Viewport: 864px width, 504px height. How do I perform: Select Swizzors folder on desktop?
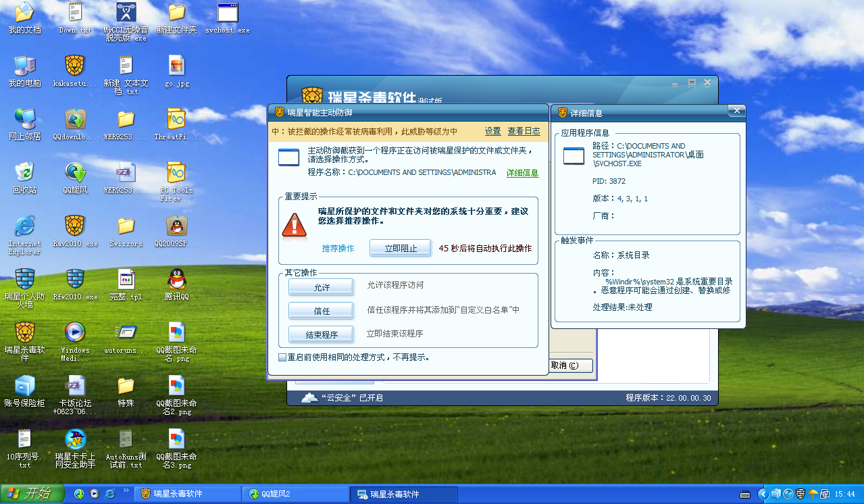tap(126, 231)
